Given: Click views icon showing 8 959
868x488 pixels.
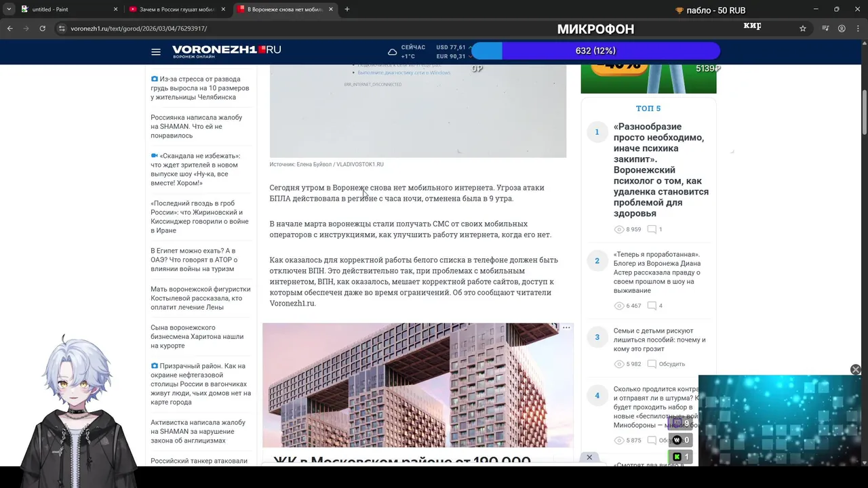Looking at the screenshot, I should pos(618,230).
